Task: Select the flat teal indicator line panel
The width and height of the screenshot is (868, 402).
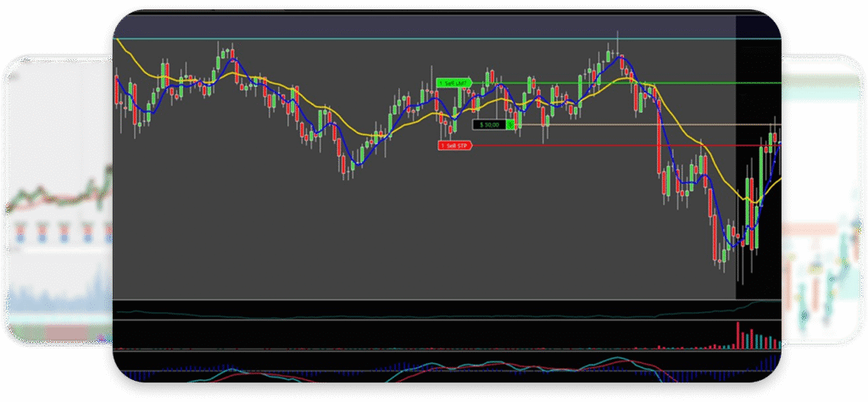Action: [x=424, y=310]
